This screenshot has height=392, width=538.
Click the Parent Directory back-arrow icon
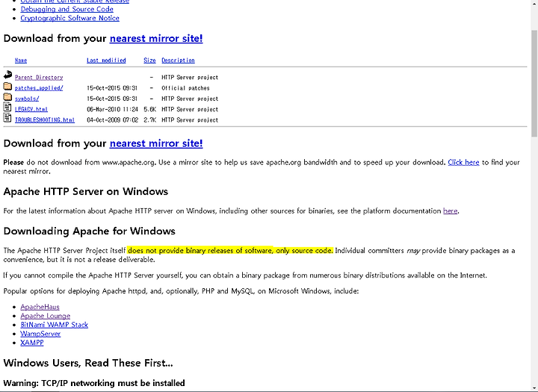tap(7, 75)
